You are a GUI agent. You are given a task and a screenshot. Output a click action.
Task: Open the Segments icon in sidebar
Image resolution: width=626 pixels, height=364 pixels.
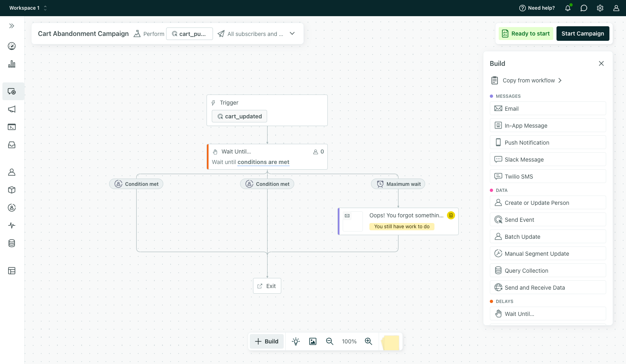pyautogui.click(x=12, y=208)
